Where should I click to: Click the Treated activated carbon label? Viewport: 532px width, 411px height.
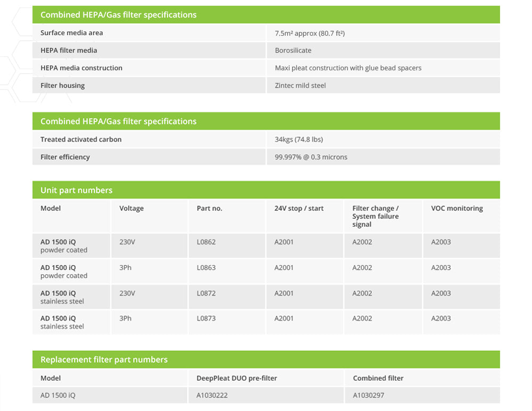(81, 139)
